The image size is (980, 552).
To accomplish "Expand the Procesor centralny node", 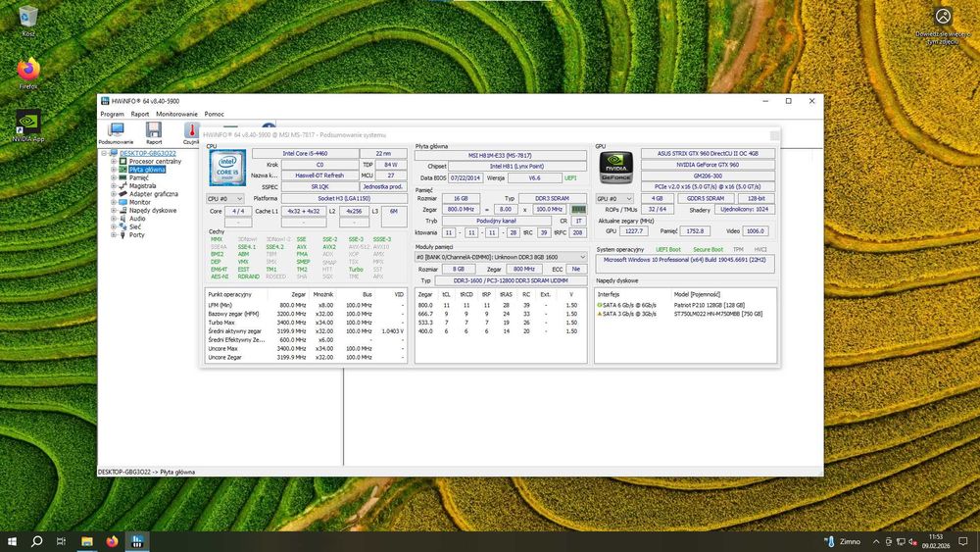I will (114, 162).
